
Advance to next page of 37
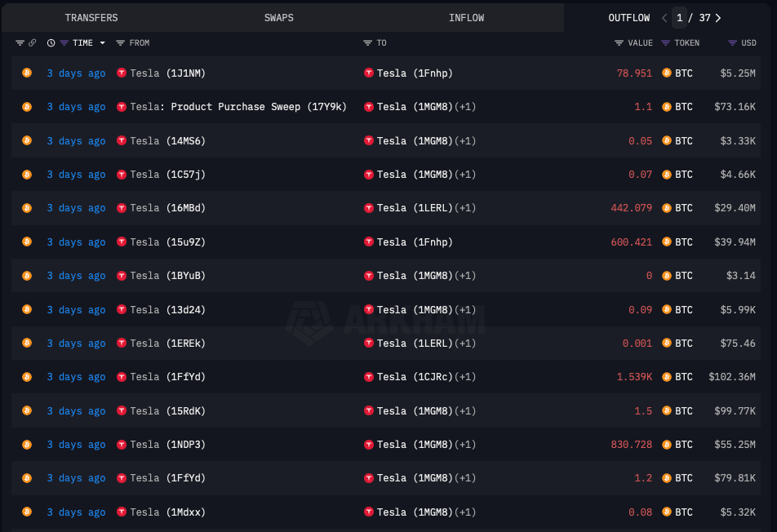(x=718, y=18)
